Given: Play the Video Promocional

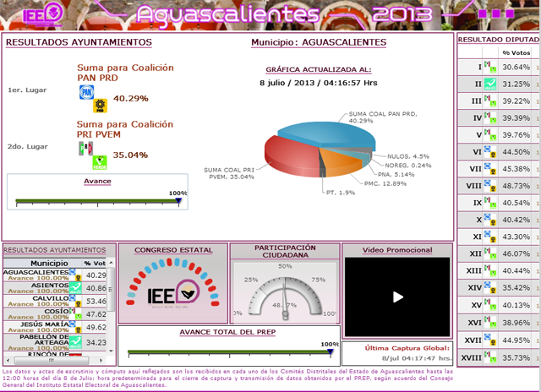Looking at the screenshot, I should pos(396,297).
